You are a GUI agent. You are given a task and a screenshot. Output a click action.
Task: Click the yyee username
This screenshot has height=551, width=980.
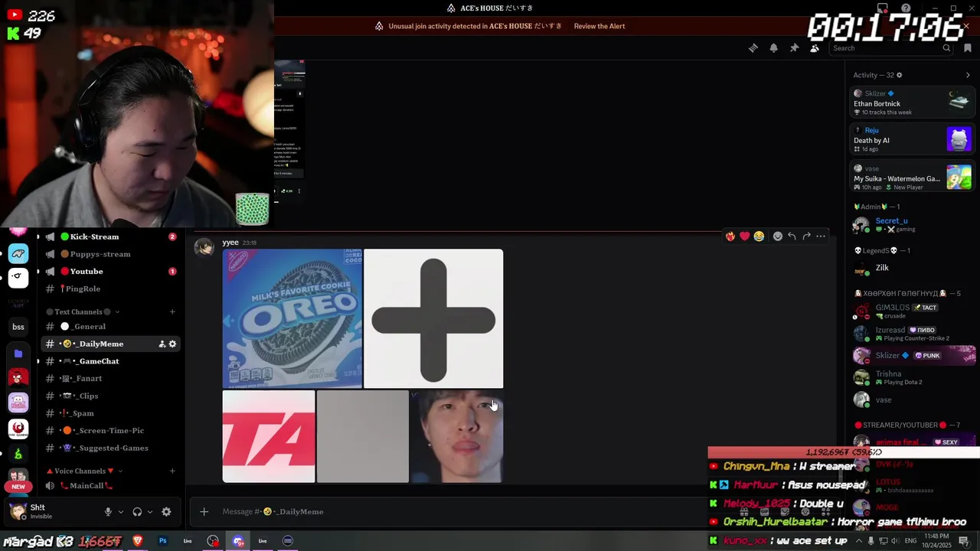[230, 243]
